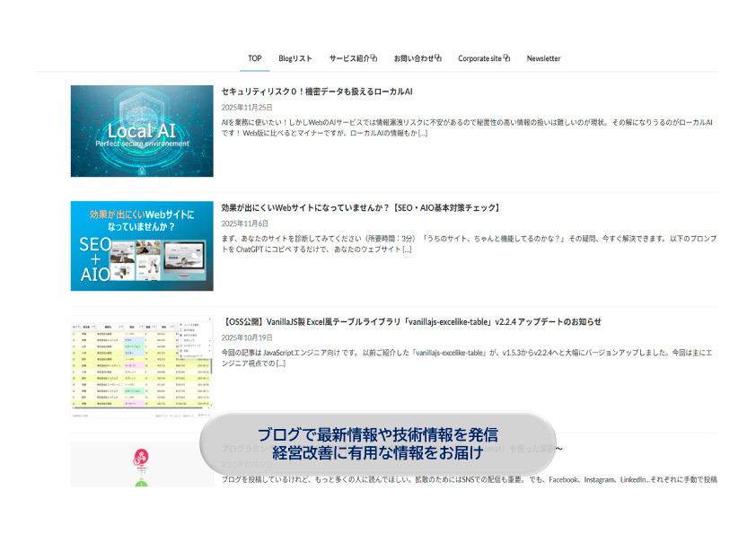Image resolution: width=756 pixels, height=534 pixels.
Task: Click the external link icon beside お問い合わせ
Action: click(438, 58)
